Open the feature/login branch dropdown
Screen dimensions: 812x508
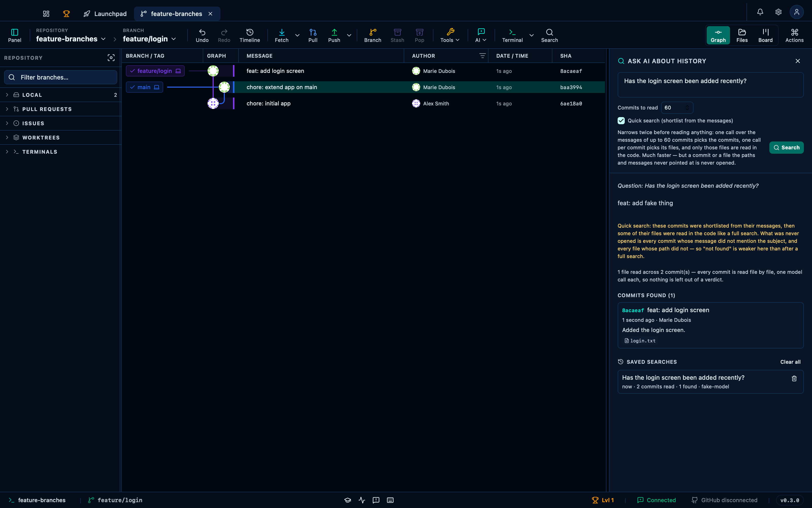(149, 39)
